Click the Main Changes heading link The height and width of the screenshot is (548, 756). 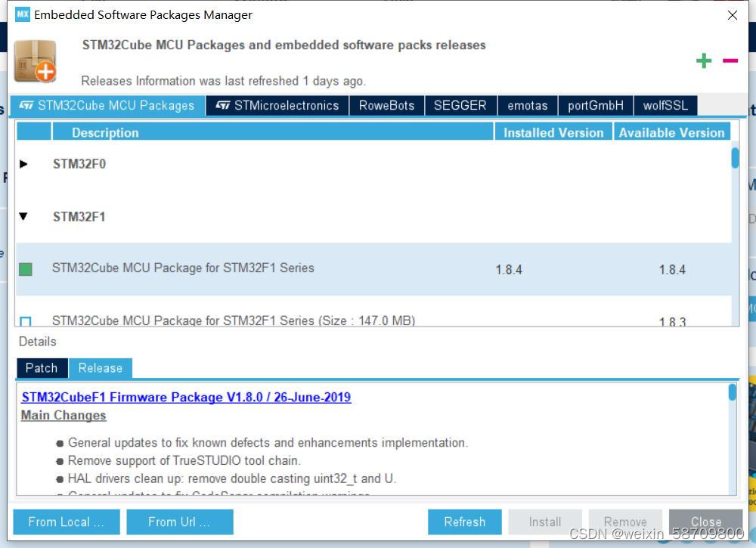pos(64,416)
